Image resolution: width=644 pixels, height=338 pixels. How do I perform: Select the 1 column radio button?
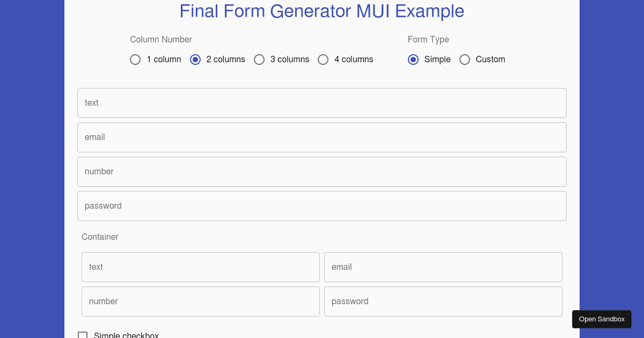[x=135, y=60]
